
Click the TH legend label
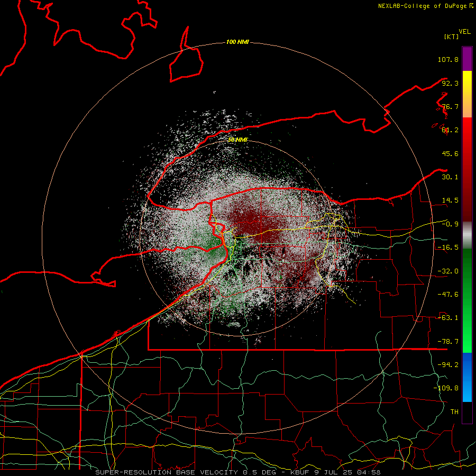pyautogui.click(x=454, y=412)
